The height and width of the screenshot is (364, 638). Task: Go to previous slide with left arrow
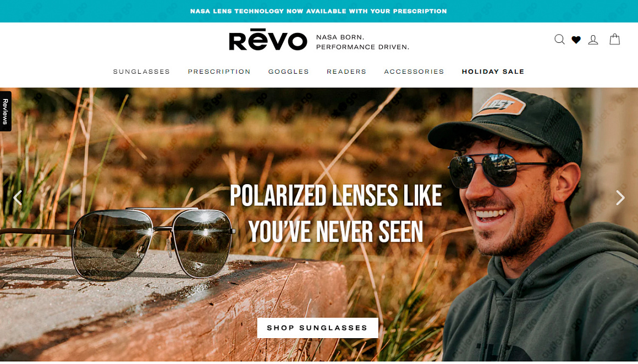[18, 197]
